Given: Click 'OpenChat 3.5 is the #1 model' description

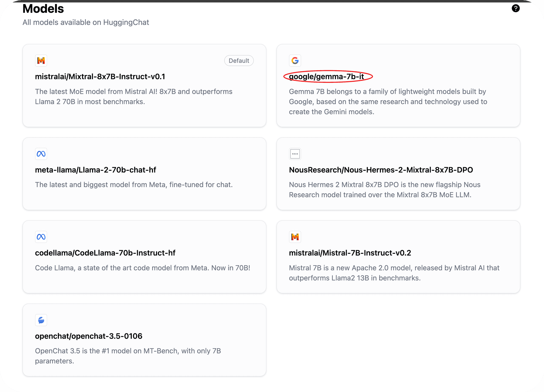Looking at the screenshot, I should (x=128, y=356).
